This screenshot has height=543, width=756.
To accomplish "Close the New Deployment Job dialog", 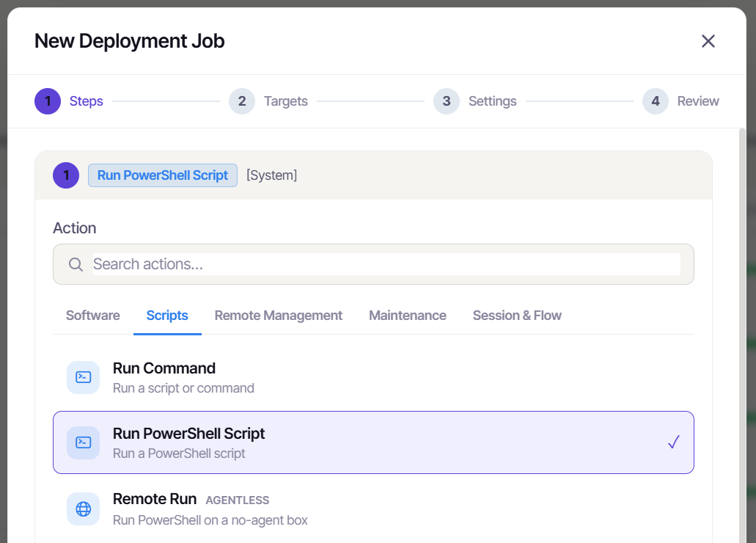I will tap(708, 41).
